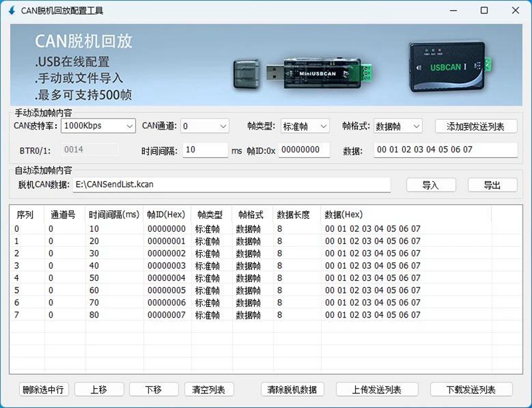Click the 清除脱机数据 button

pyautogui.click(x=292, y=389)
